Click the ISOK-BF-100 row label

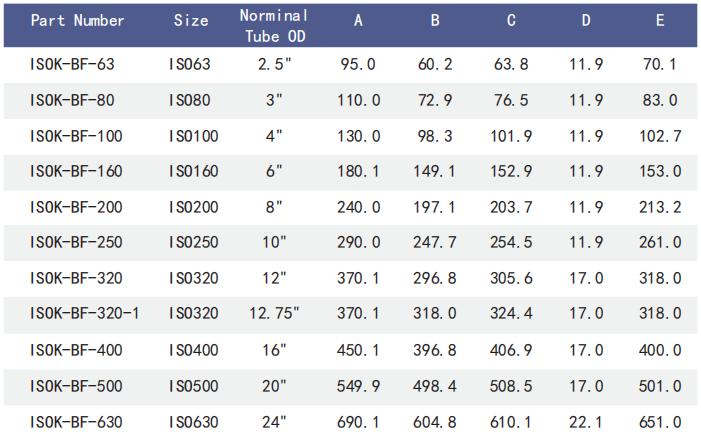[76, 136]
